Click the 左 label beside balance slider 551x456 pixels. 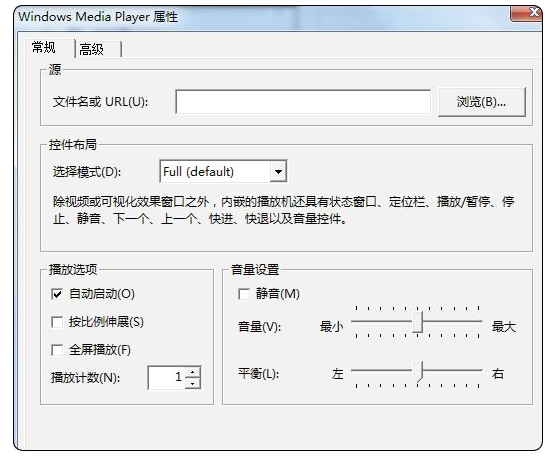(337, 373)
